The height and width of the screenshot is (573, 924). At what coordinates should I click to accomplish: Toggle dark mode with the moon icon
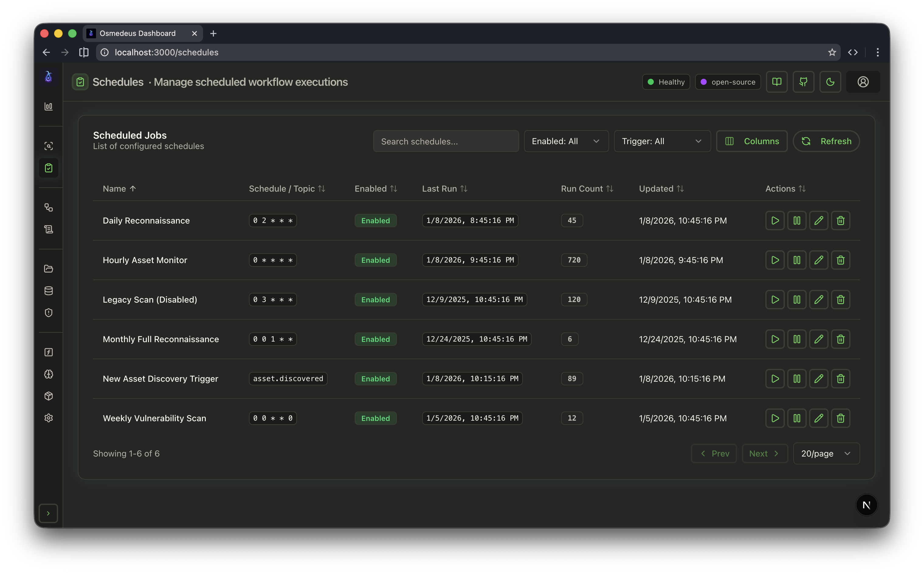(x=830, y=82)
